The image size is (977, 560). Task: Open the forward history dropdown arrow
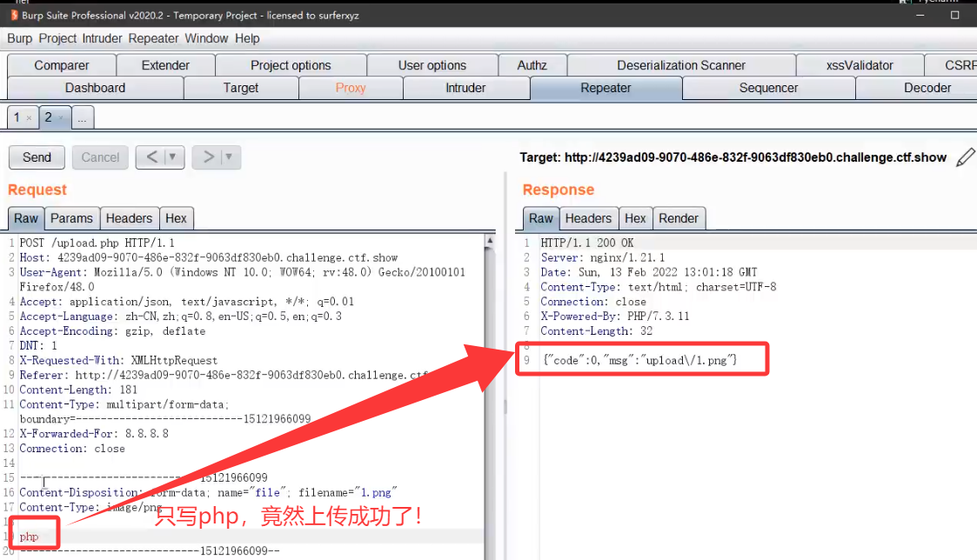(x=230, y=157)
